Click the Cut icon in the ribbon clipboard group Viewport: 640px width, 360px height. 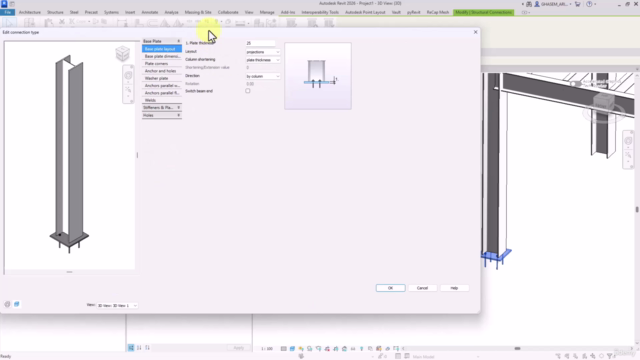(62, 22)
